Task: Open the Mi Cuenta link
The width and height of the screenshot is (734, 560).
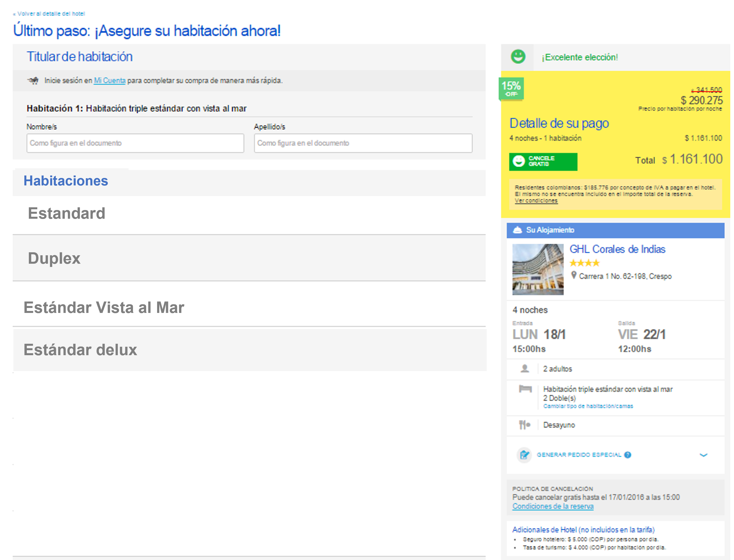Action: coord(109,80)
